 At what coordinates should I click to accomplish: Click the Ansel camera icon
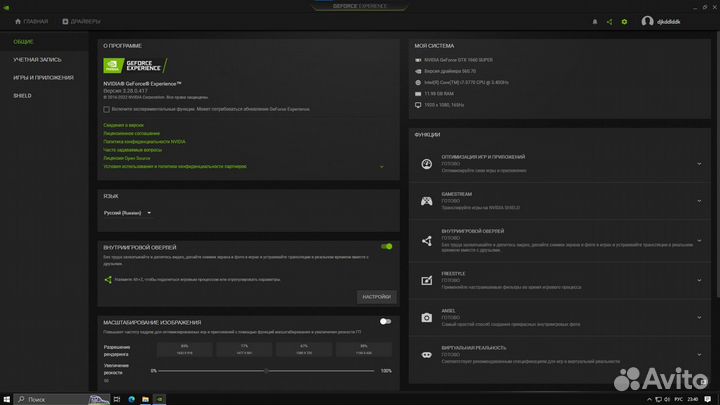426,317
